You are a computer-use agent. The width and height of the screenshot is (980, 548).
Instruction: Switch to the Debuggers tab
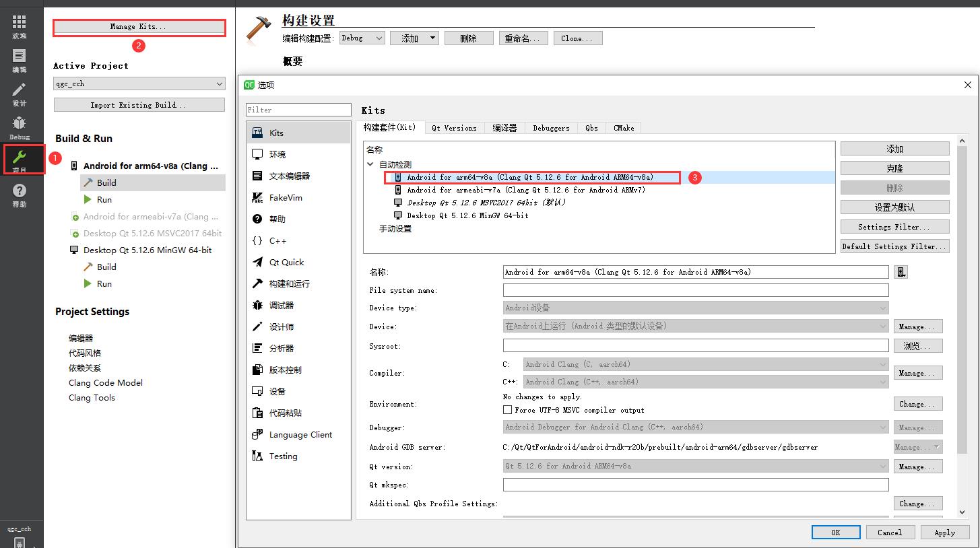[551, 128]
